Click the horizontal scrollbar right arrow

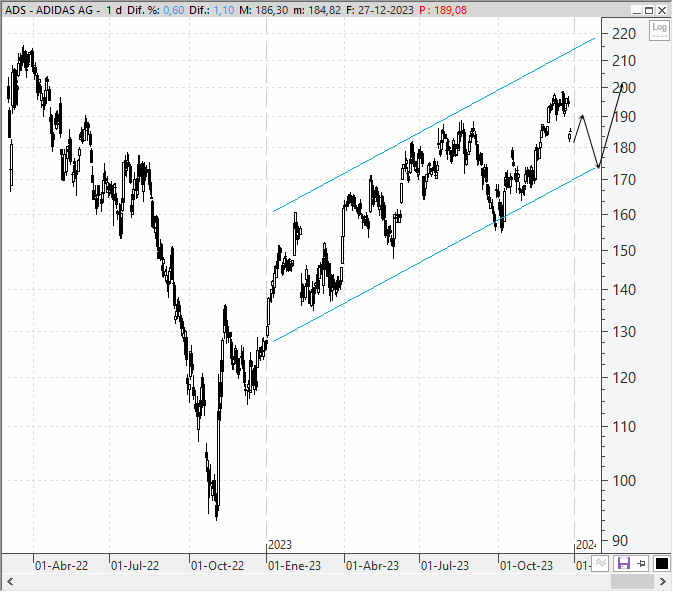(663, 582)
